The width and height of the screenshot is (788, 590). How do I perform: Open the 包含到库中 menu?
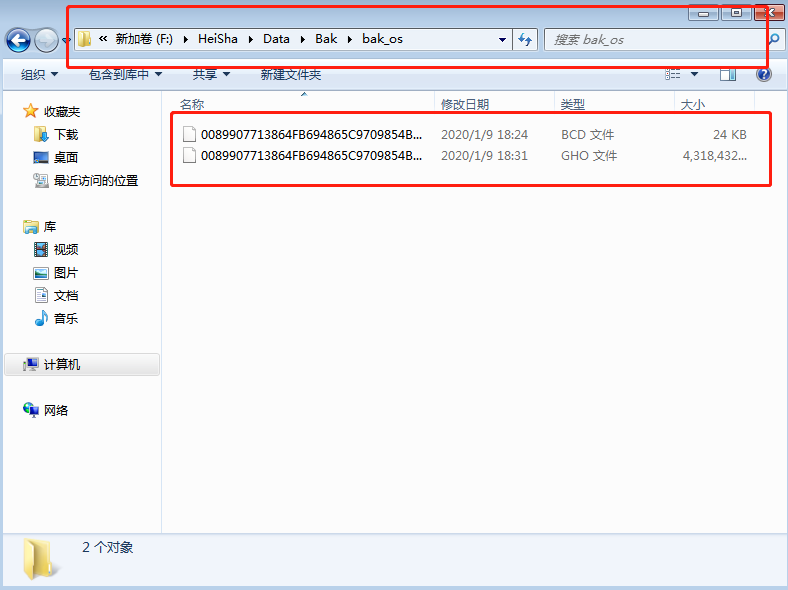125,75
